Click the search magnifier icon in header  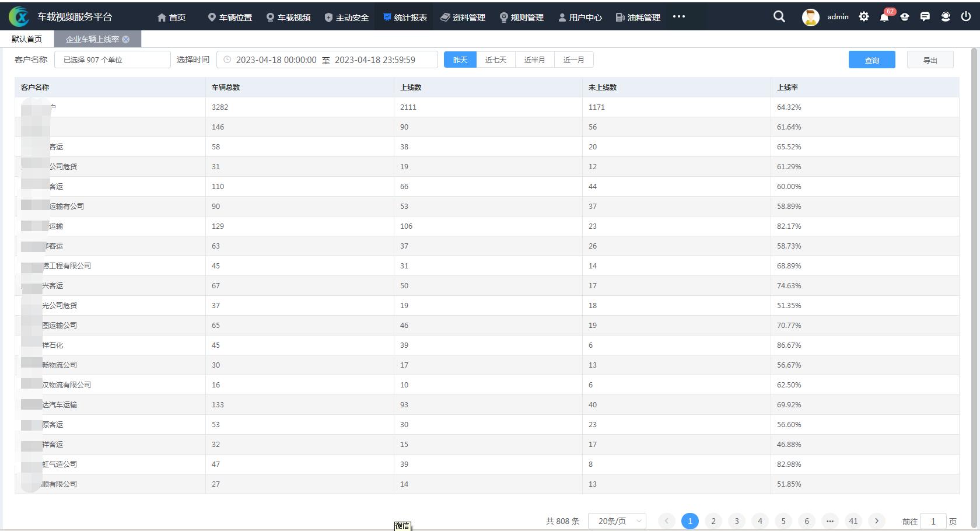779,17
